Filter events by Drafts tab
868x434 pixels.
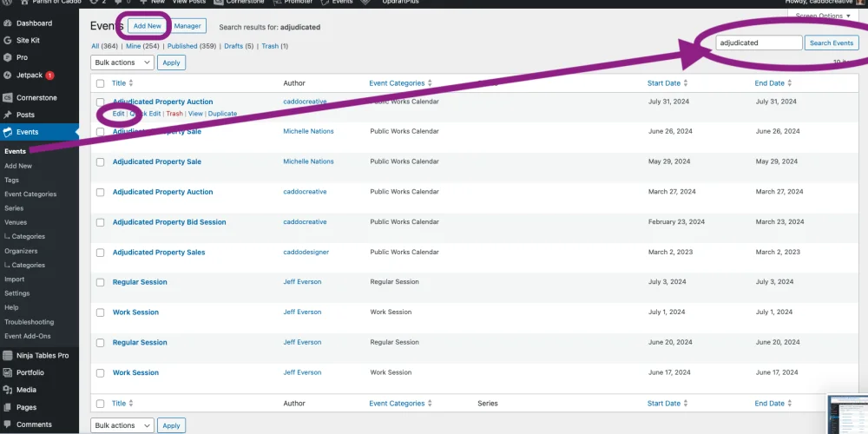(x=232, y=46)
